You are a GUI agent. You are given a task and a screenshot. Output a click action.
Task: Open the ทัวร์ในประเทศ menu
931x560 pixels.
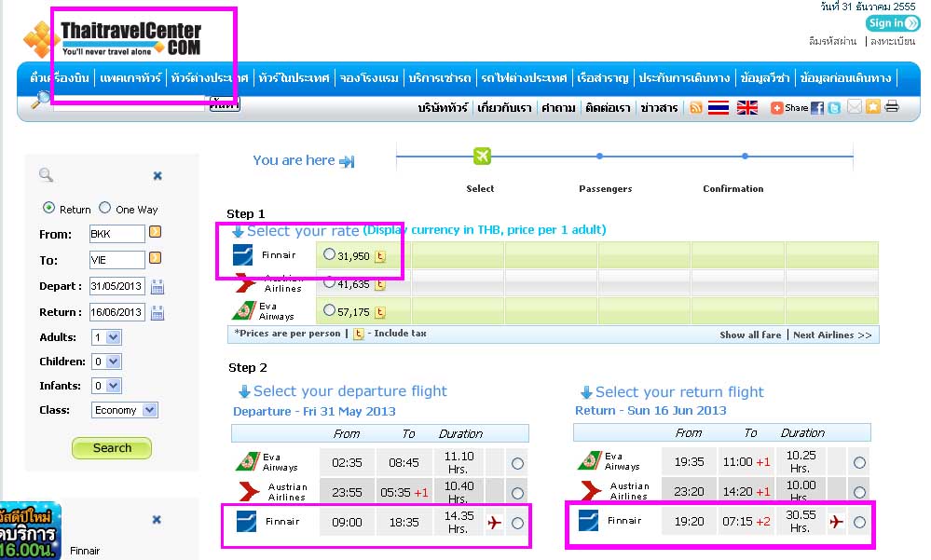point(294,77)
